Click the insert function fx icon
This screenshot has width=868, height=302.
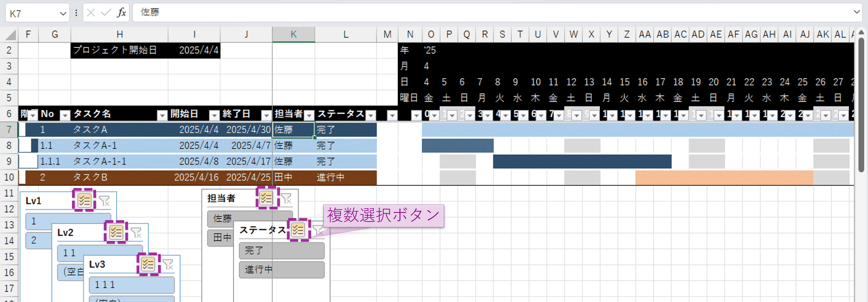pos(121,13)
